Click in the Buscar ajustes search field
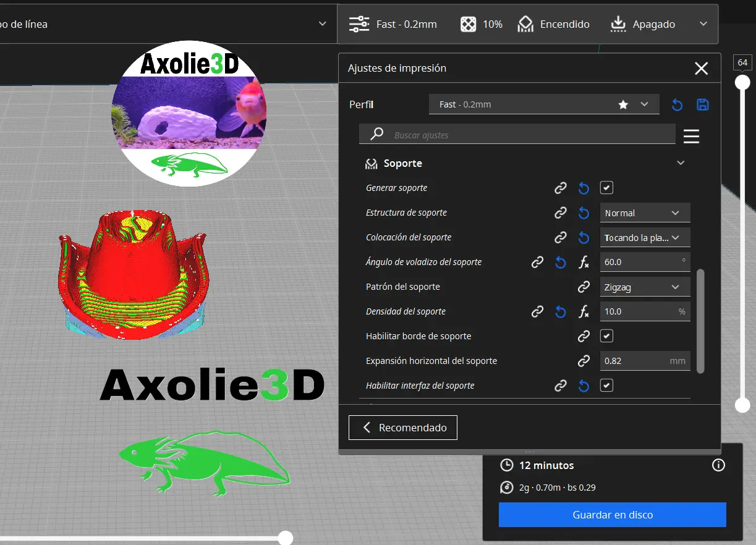The height and width of the screenshot is (545, 756). 517,135
